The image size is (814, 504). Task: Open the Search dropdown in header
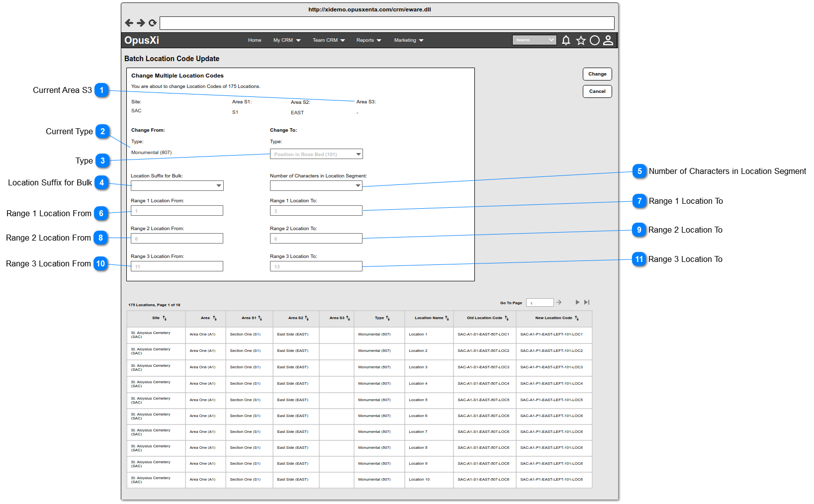pyautogui.click(x=535, y=40)
